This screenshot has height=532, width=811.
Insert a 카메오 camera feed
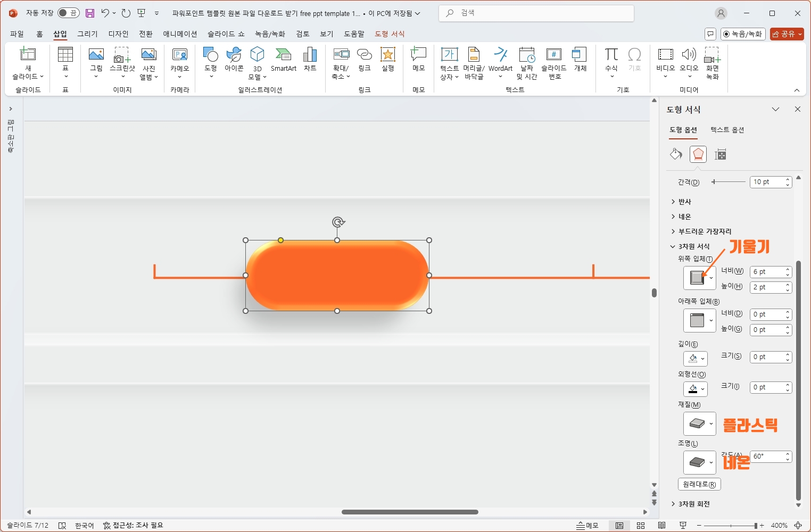(180, 63)
